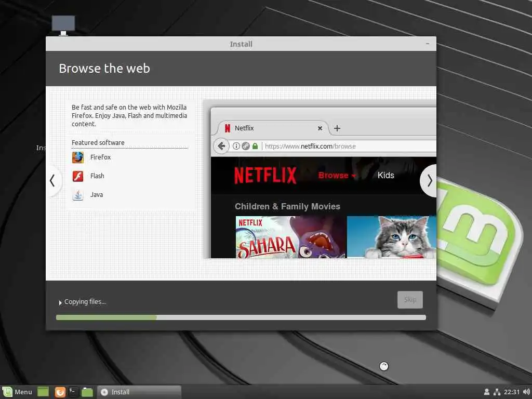Open the Terminal launcher in taskbar
532x399 pixels.
point(73,392)
